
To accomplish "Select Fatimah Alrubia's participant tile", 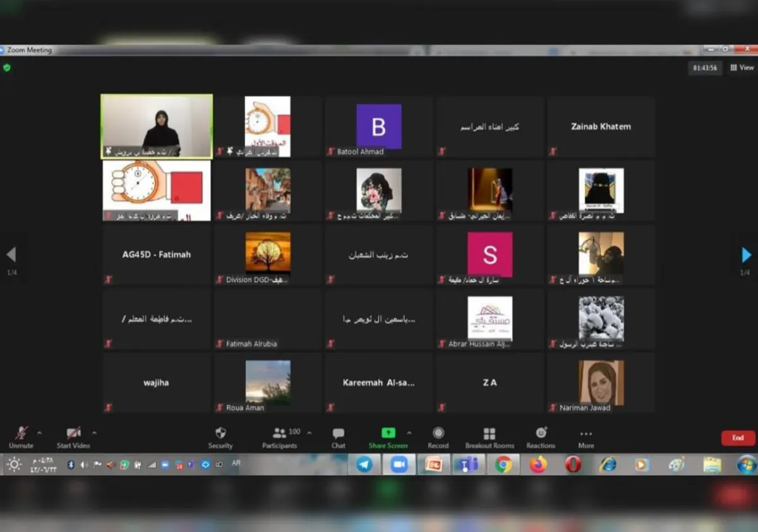I will click(268, 319).
